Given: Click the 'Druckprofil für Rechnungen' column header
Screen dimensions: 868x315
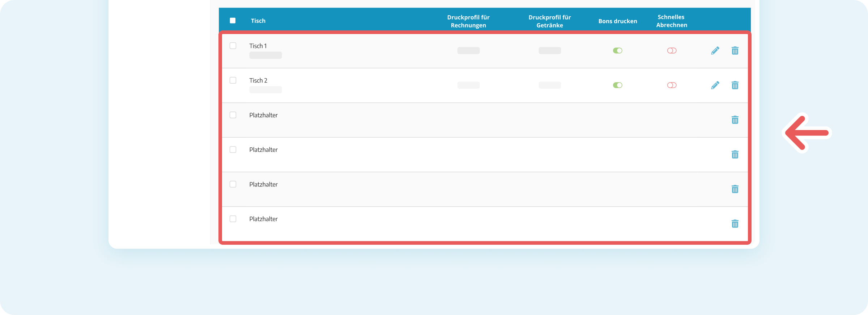Looking at the screenshot, I should point(468,21).
